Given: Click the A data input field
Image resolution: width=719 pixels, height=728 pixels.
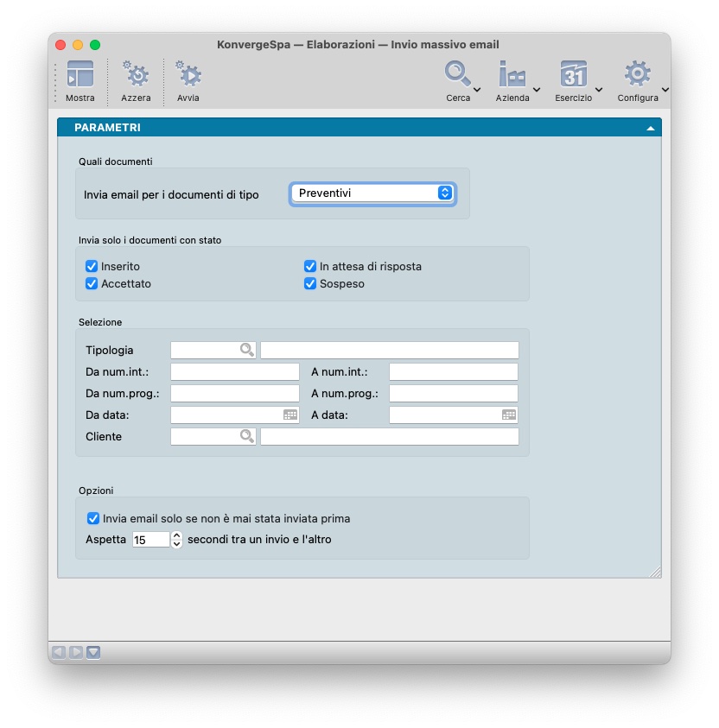Looking at the screenshot, I should (444, 415).
